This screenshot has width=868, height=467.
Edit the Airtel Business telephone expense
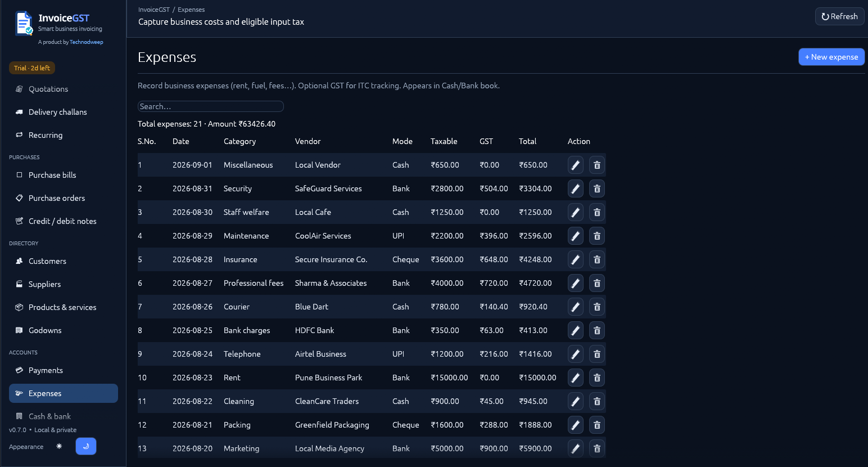[x=575, y=354]
